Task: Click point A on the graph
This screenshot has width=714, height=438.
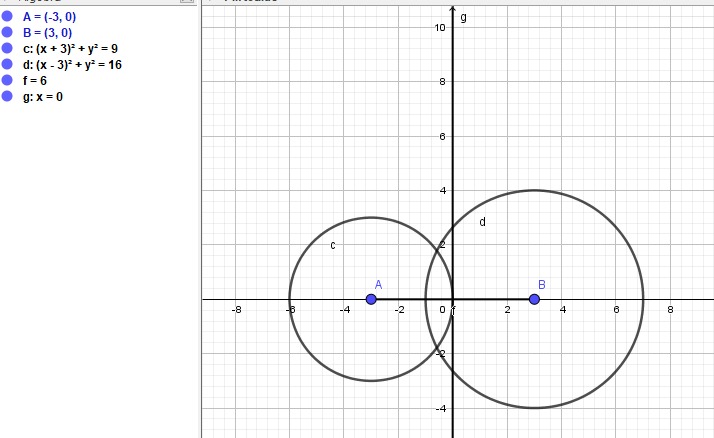Action: coord(371,299)
